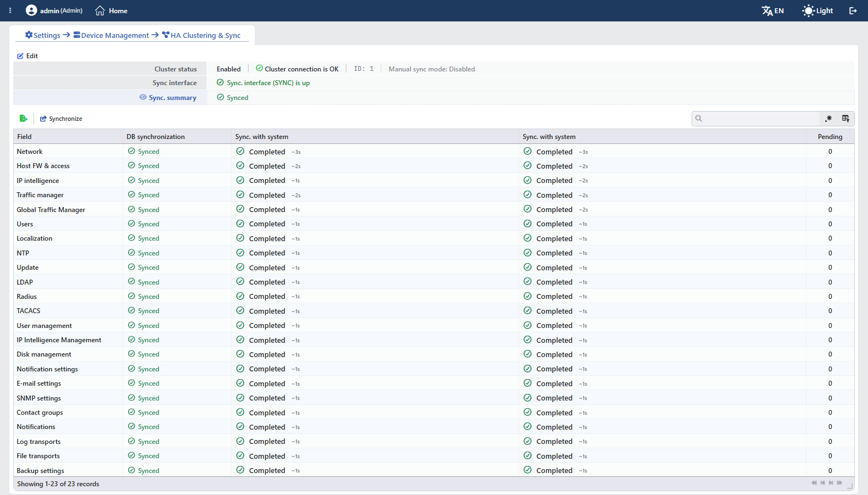Select the Network row
Screen dimensions: 868x495
click(434, 152)
